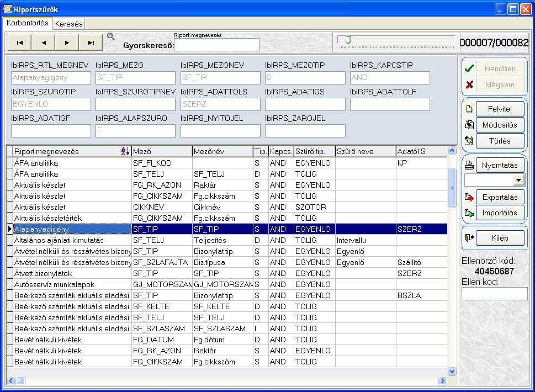Click the new document icon beside Felvitel

click(x=469, y=109)
